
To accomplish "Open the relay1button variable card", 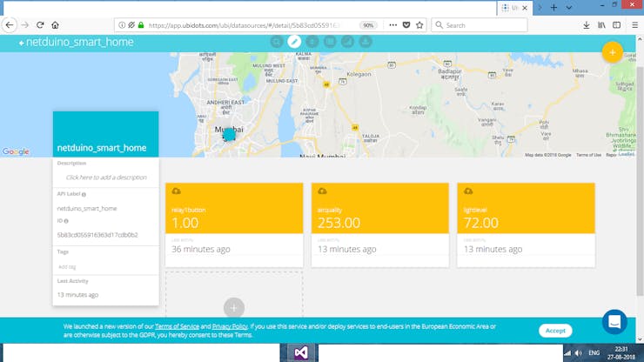I will coord(234,225).
